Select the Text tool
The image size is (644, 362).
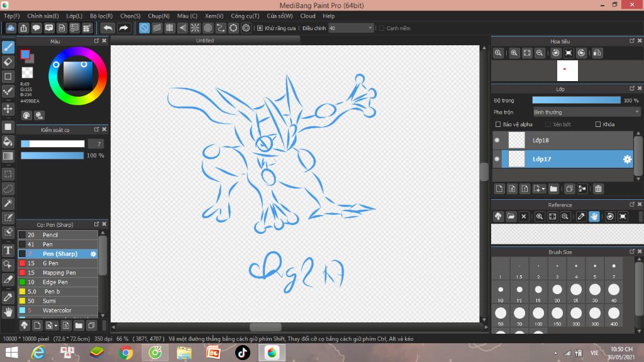click(x=8, y=250)
